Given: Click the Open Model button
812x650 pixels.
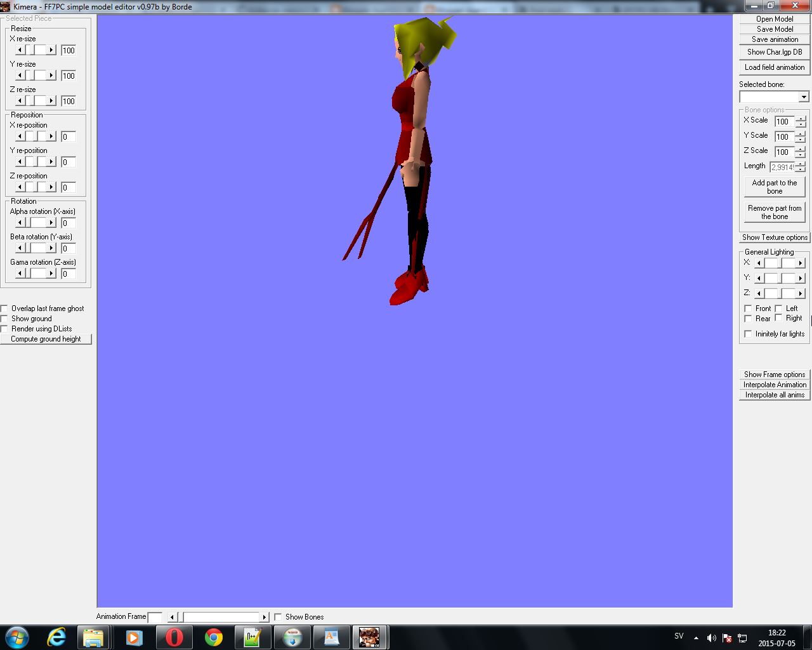Looking at the screenshot, I should coord(775,19).
